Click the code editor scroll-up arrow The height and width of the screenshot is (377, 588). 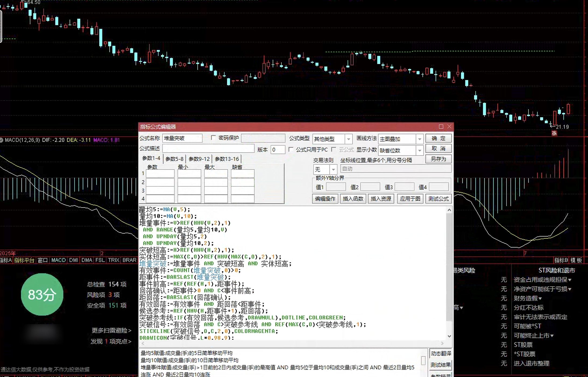tap(449, 210)
